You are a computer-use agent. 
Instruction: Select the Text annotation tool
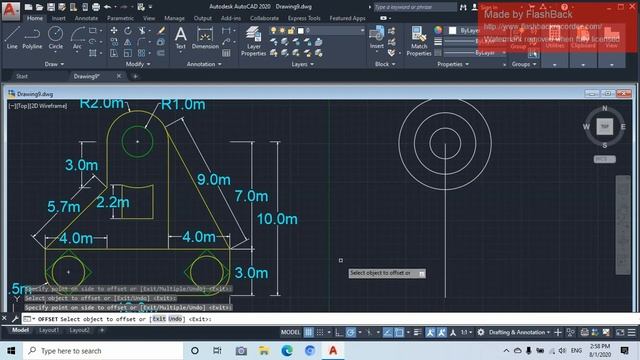coord(180,38)
